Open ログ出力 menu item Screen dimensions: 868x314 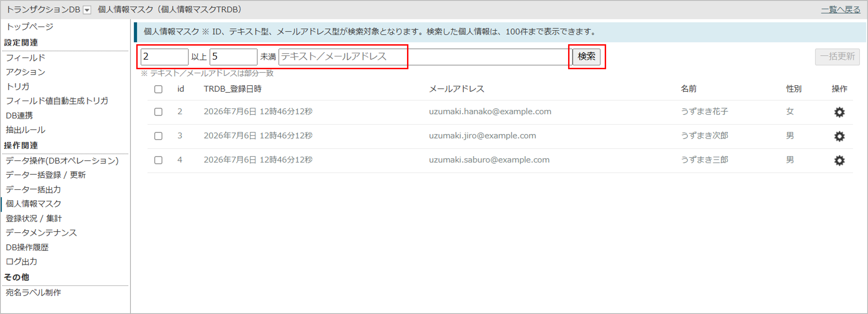click(x=22, y=262)
